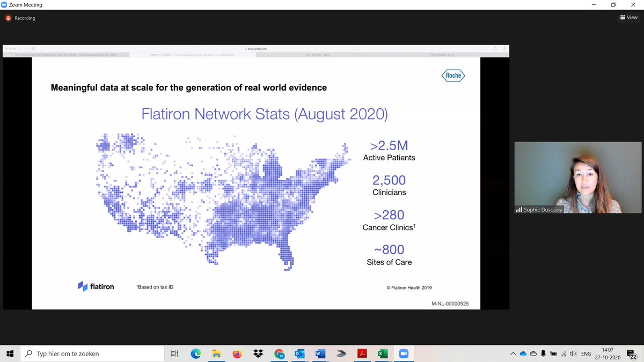Screen dimensions: 644x362
Task: Click the blue OneDrive cloud tray icon
Action: (x=523, y=354)
